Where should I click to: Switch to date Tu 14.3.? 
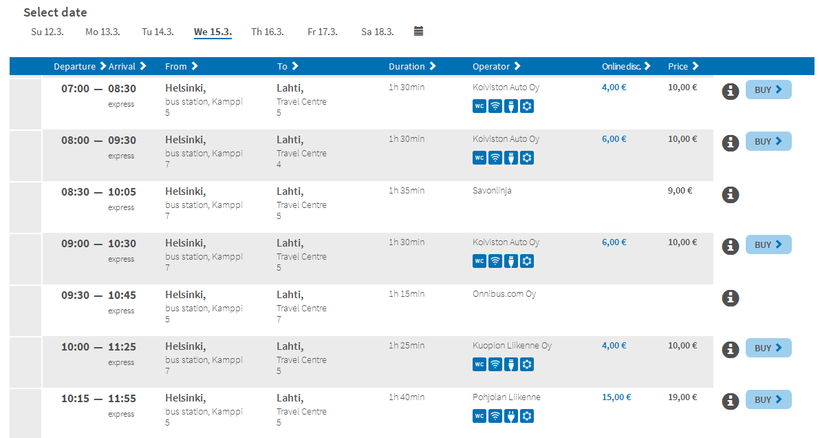click(158, 31)
